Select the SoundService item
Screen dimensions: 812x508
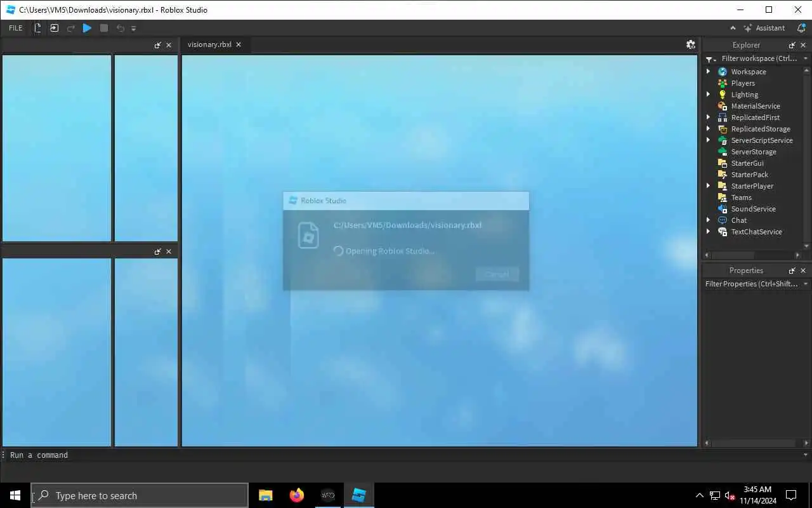coord(753,209)
